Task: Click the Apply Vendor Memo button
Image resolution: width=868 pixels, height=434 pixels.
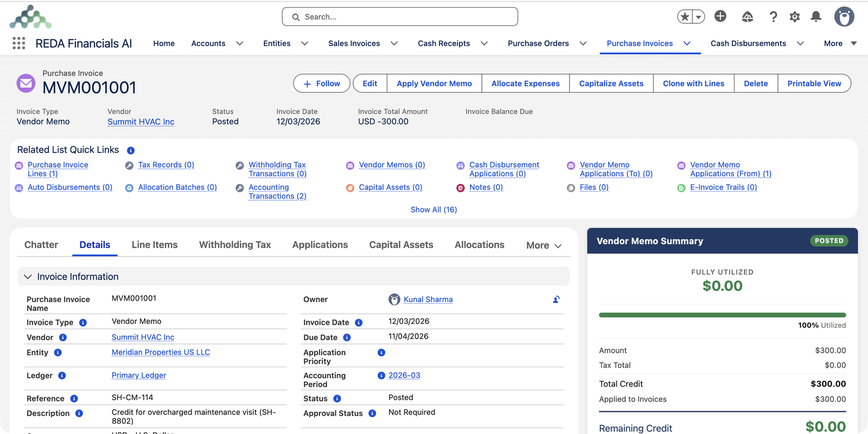Action: tap(434, 84)
